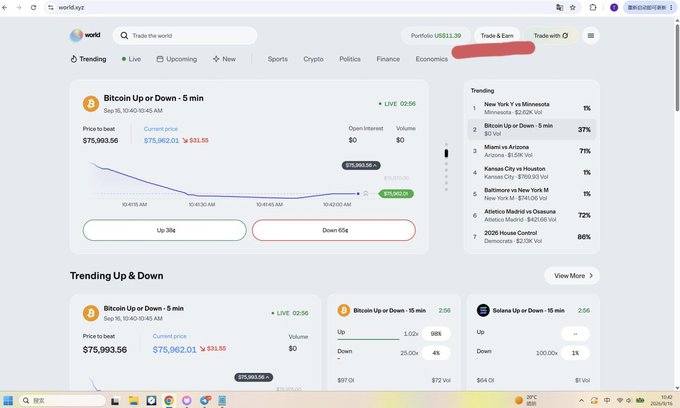Select the active carousel indicator dot
The width and height of the screenshot is (680, 408).
pyautogui.click(x=446, y=153)
